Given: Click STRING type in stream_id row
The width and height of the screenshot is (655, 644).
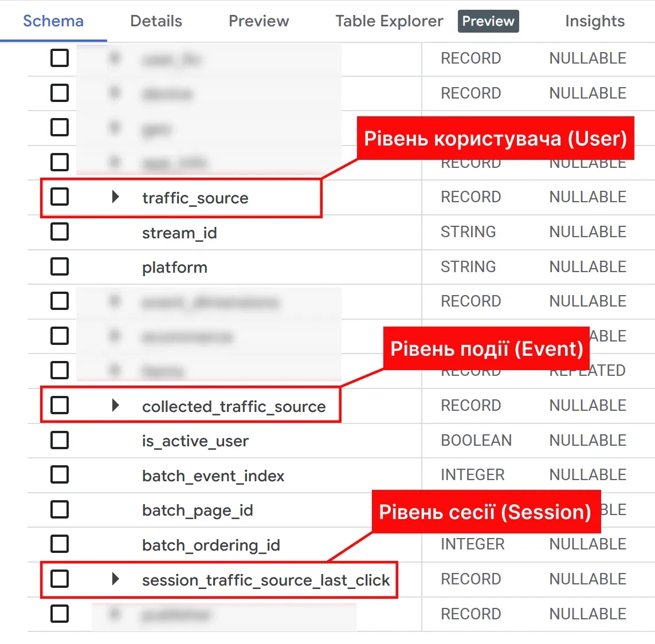Looking at the screenshot, I should pos(468,232).
